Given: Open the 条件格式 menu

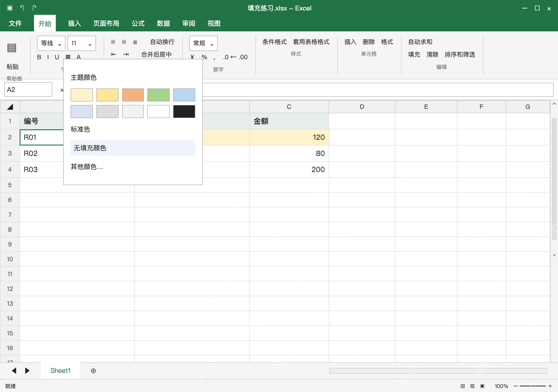Looking at the screenshot, I should point(275,42).
